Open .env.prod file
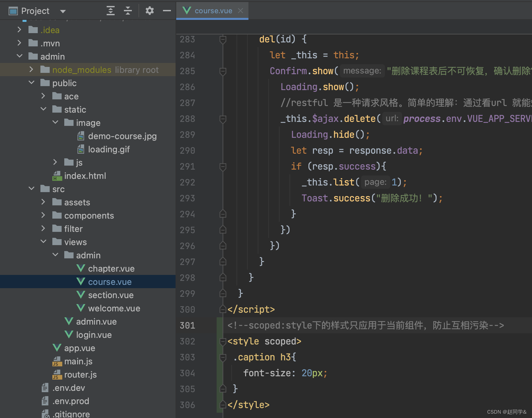This screenshot has height=418, width=532. pos(71,401)
